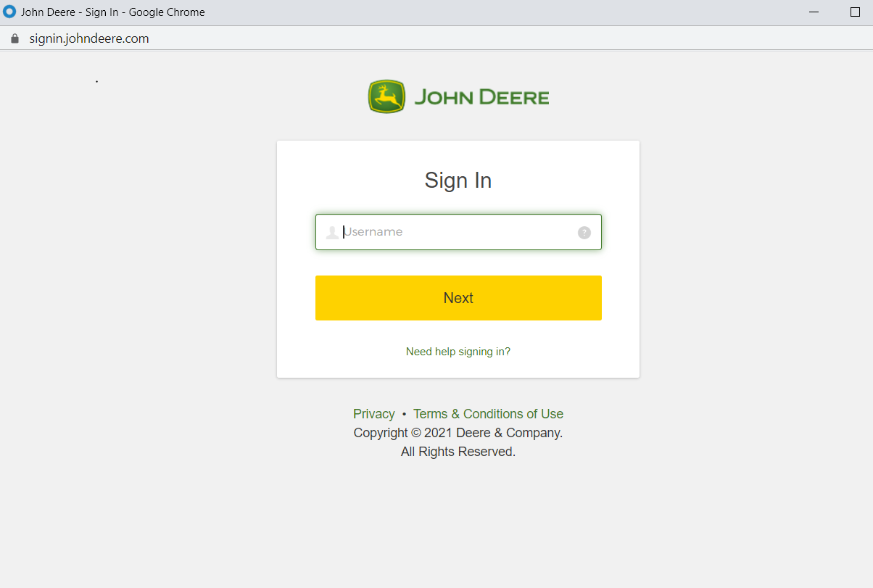Click the 'All Rights Reserved.' text
The width and height of the screenshot is (873, 588).
[x=458, y=452]
